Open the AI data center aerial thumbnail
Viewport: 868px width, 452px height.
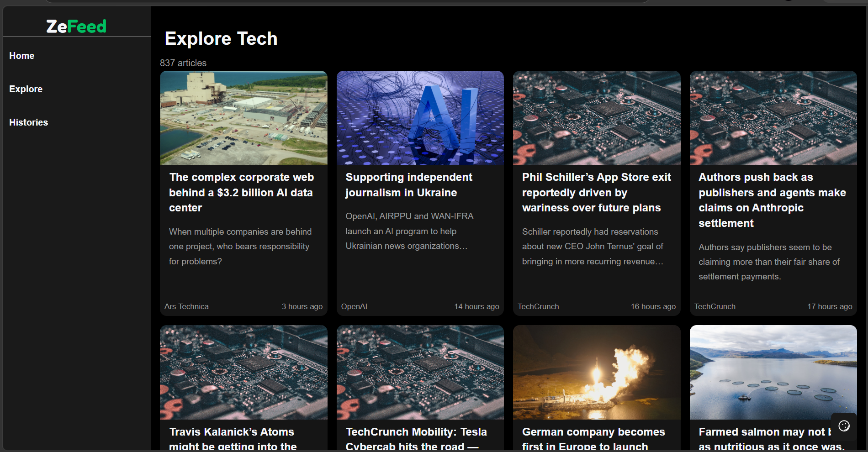click(243, 118)
